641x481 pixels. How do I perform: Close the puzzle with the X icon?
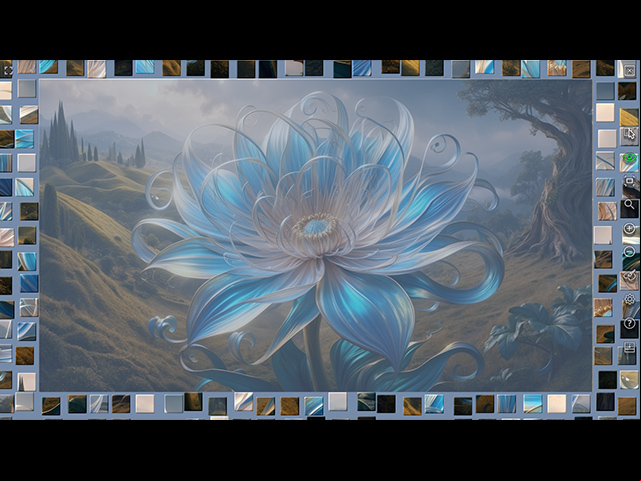[x=630, y=70]
